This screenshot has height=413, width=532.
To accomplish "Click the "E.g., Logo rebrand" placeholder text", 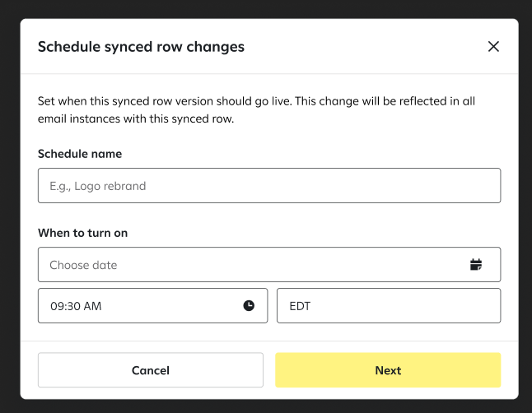I will point(98,186).
